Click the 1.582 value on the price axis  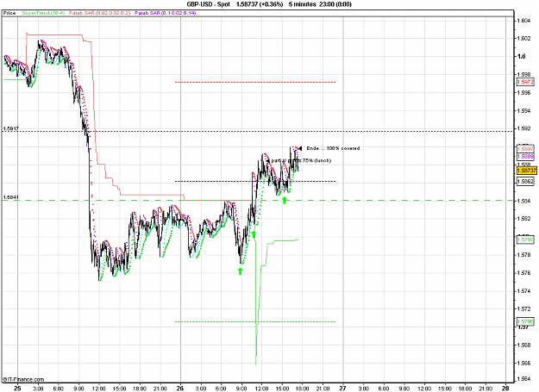click(x=523, y=218)
